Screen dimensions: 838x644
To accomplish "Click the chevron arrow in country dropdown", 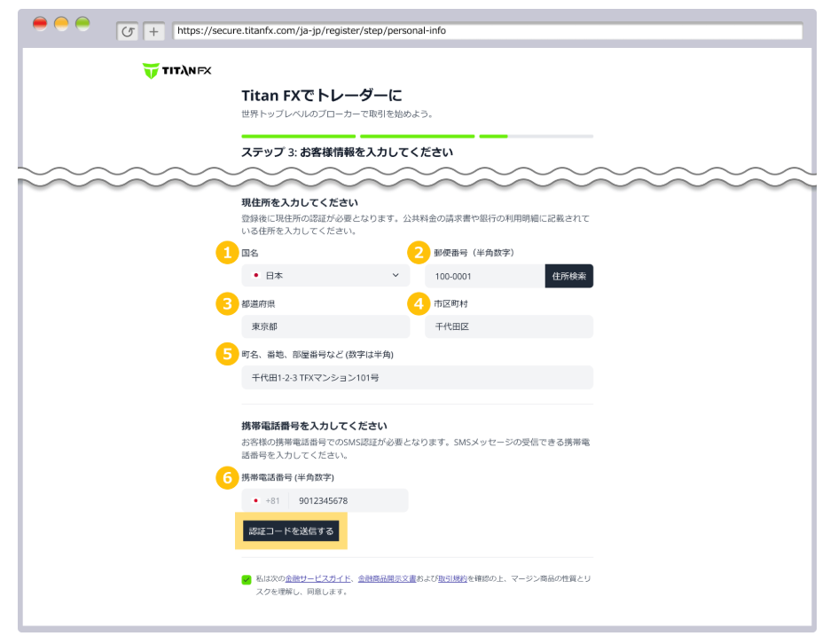I will (x=396, y=275).
